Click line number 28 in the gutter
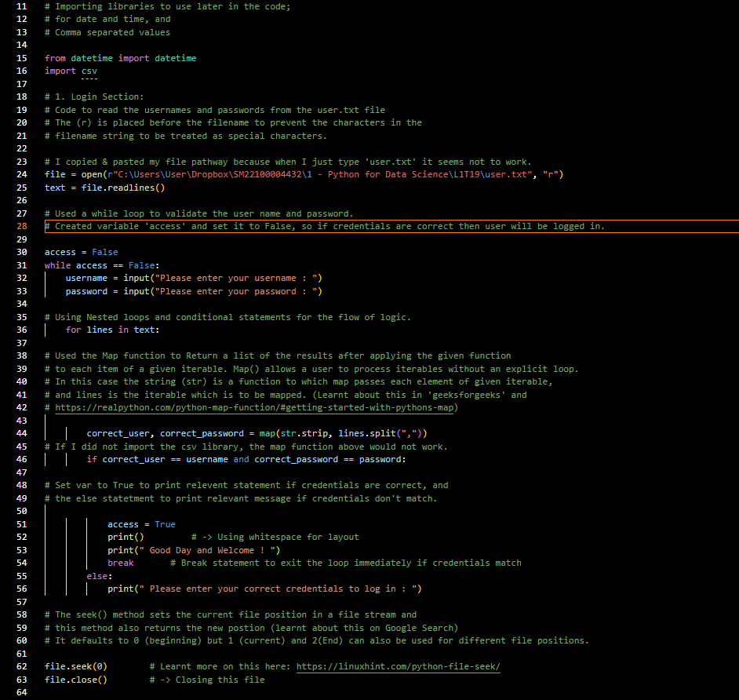The height and width of the screenshot is (700, 739). (x=21, y=226)
